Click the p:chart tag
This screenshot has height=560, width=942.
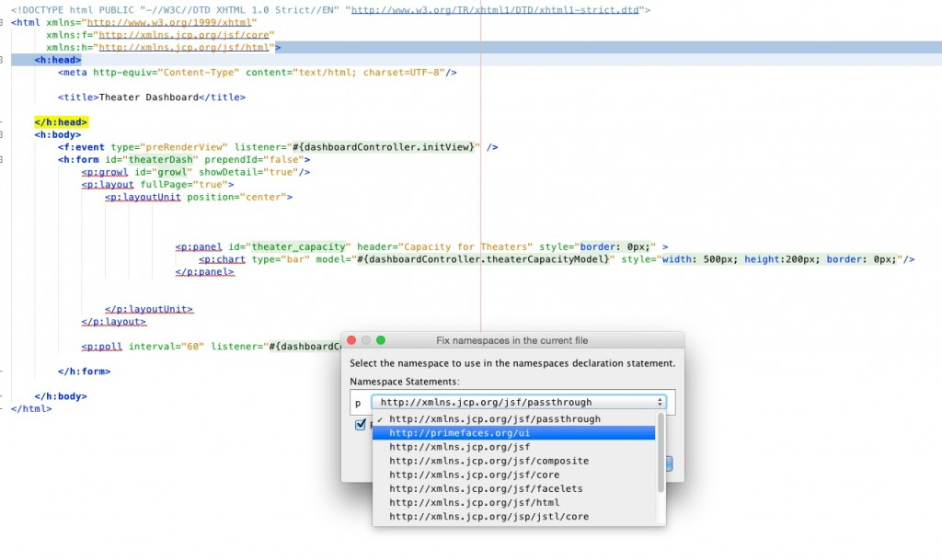coord(223,260)
